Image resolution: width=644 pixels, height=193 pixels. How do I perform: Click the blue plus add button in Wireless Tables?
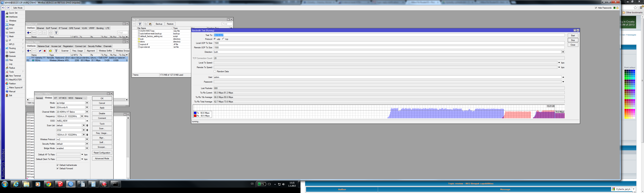tap(29, 51)
